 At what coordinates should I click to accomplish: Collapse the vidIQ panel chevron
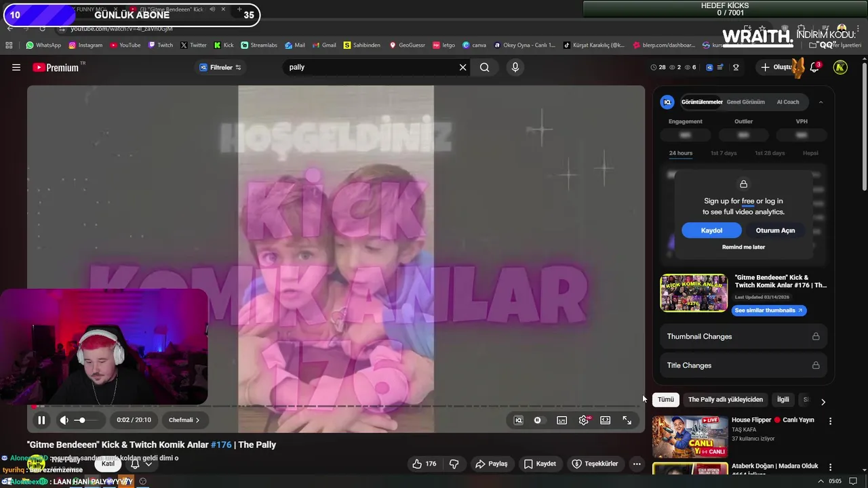pyautogui.click(x=821, y=102)
